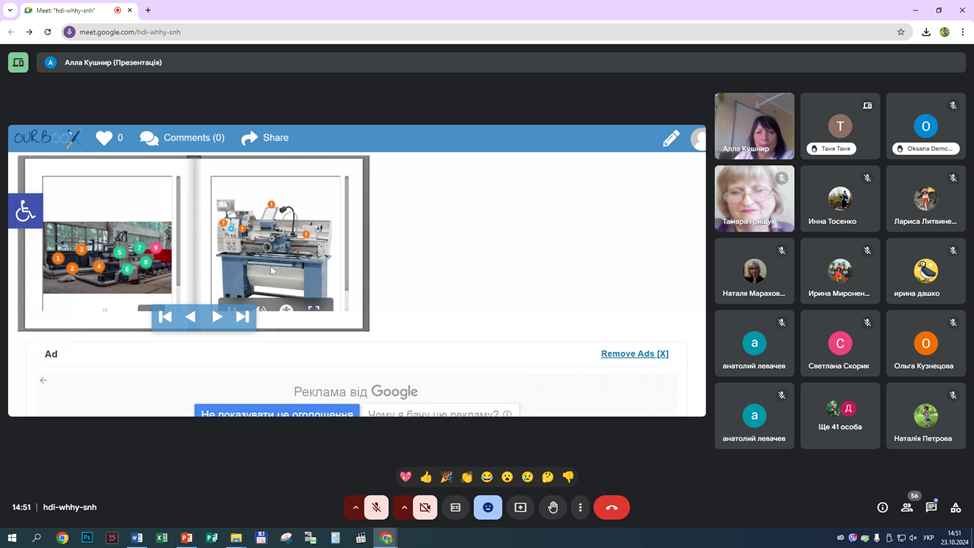This screenshot has height=548, width=974.
Task: Click Share in the Ourboox header
Action: tap(265, 138)
